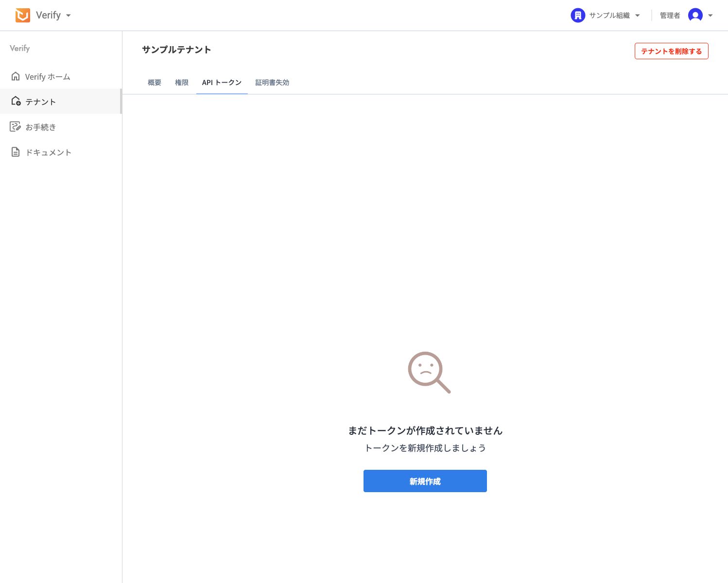The width and height of the screenshot is (728, 583).
Task: Click the お手続き edit icon
Action: (x=16, y=127)
